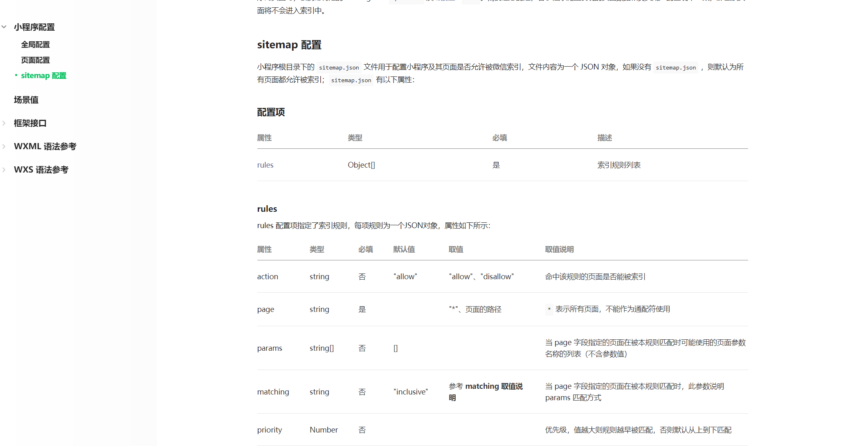Follow the rules link in 配置项 table
The height and width of the screenshot is (446, 868).
265,165
